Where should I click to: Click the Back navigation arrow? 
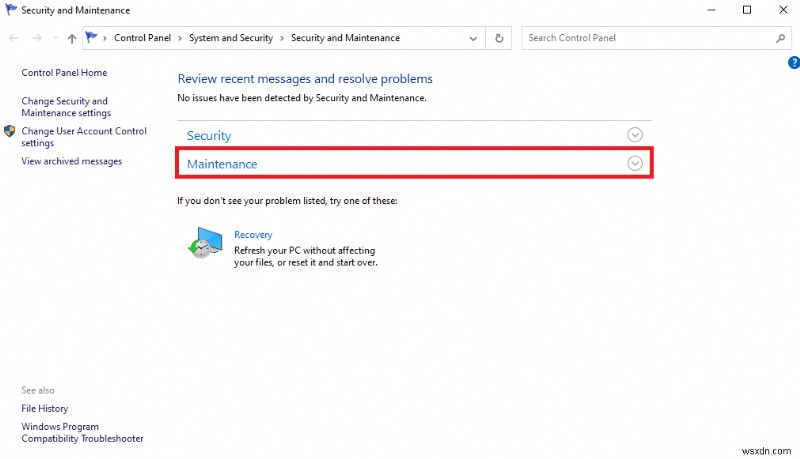(14, 38)
